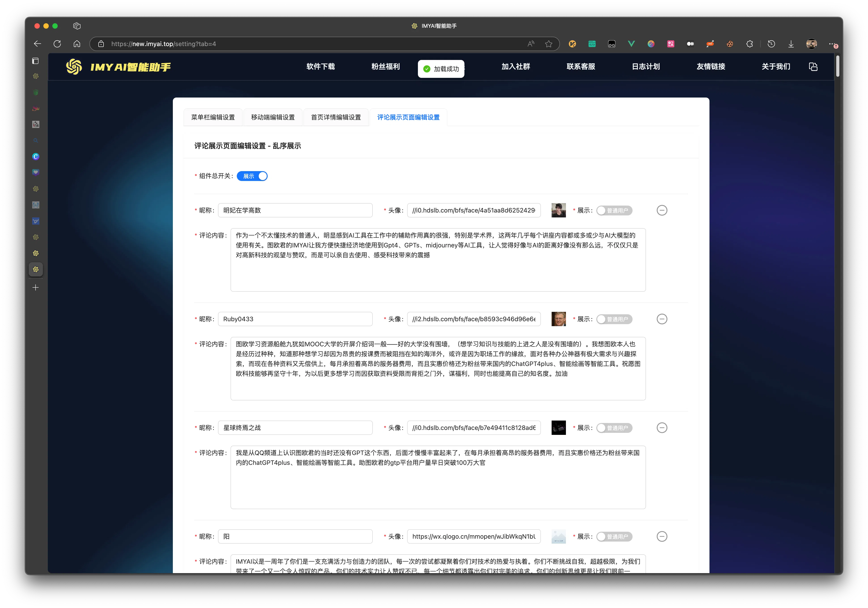Open the 移动端编辑设置 tab
Image resolution: width=868 pixels, height=608 pixels.
[x=273, y=117]
